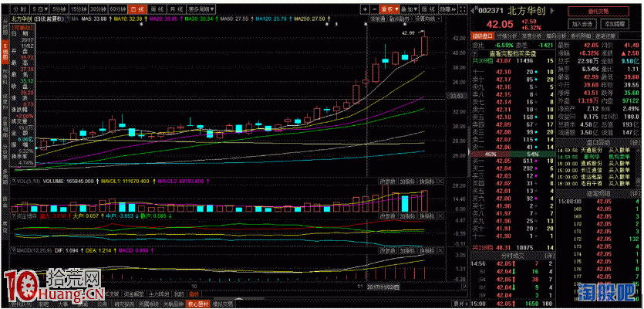The image size is (644, 309).
Task: Click the latest red candlestick near 42.99
Action: click(425, 46)
